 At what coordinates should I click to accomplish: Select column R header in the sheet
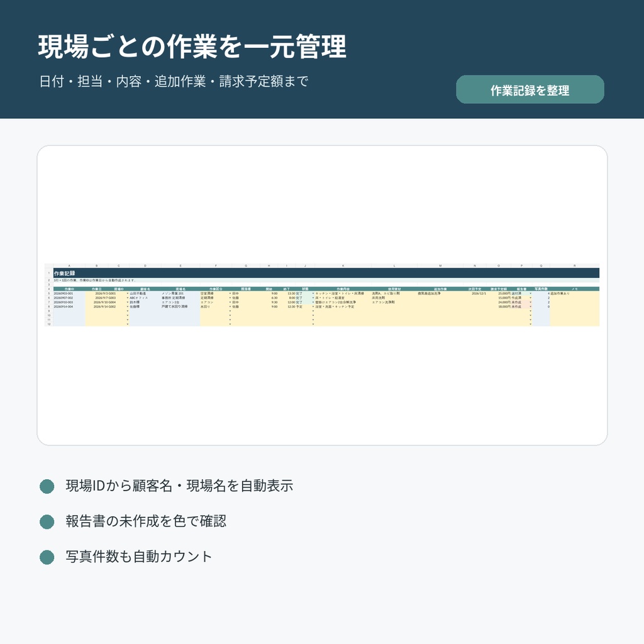pos(575,266)
